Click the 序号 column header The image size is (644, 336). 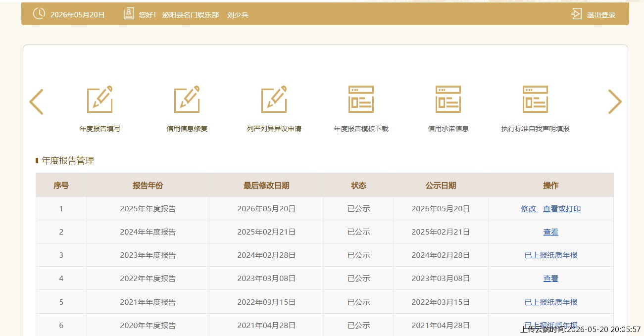[61, 186]
